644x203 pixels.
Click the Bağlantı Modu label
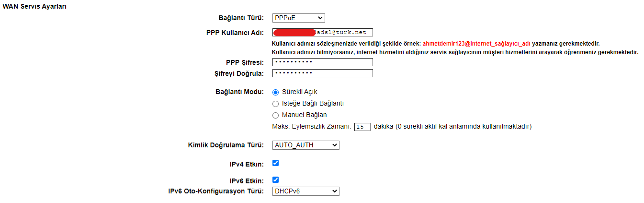(x=239, y=92)
